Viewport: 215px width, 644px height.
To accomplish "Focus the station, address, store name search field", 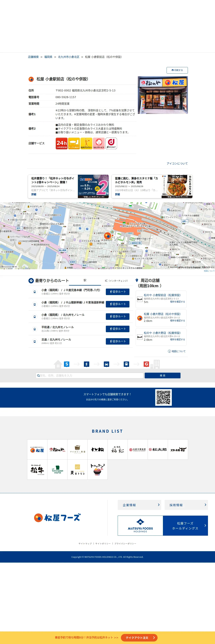I will pyautogui.click(x=90, y=375).
